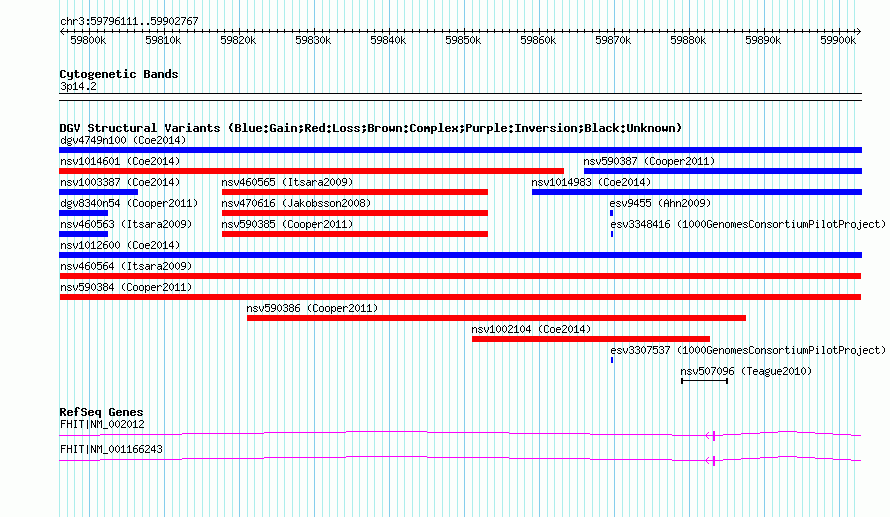Screen dimensions: 890x517
Task: Click the 59900k ruler tick label
Action: point(838,40)
